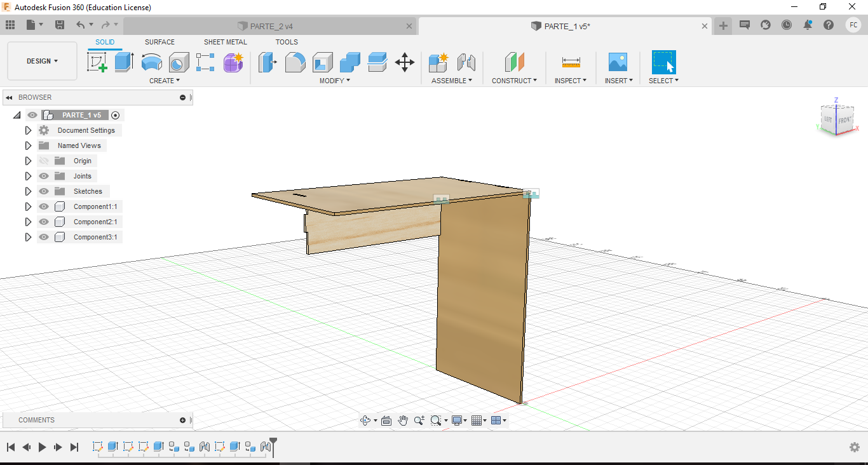Select the Shell modify tool
868x465 pixels.
(x=323, y=62)
